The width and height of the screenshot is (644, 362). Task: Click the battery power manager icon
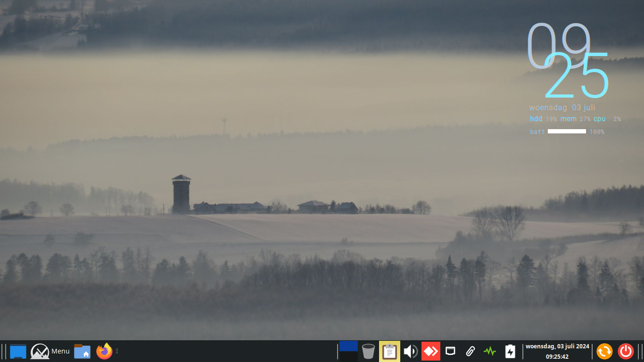coord(510,351)
